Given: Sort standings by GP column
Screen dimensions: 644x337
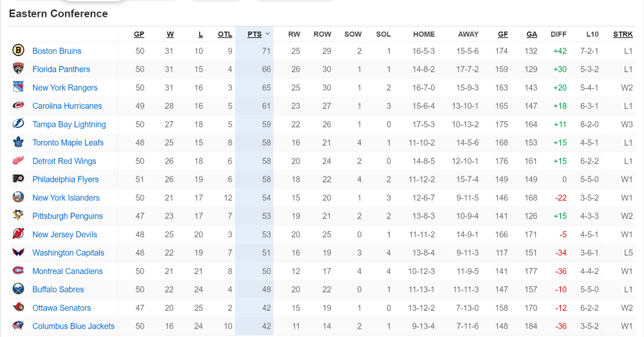Looking at the screenshot, I should 139,35.
